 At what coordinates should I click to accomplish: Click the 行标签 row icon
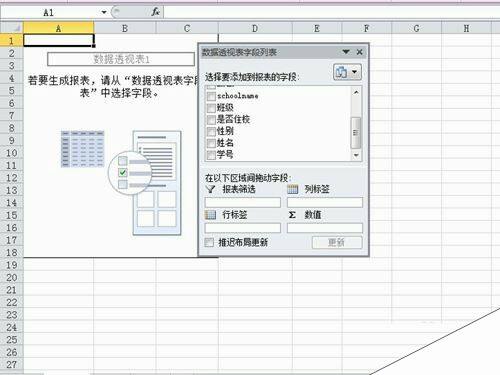(210, 215)
